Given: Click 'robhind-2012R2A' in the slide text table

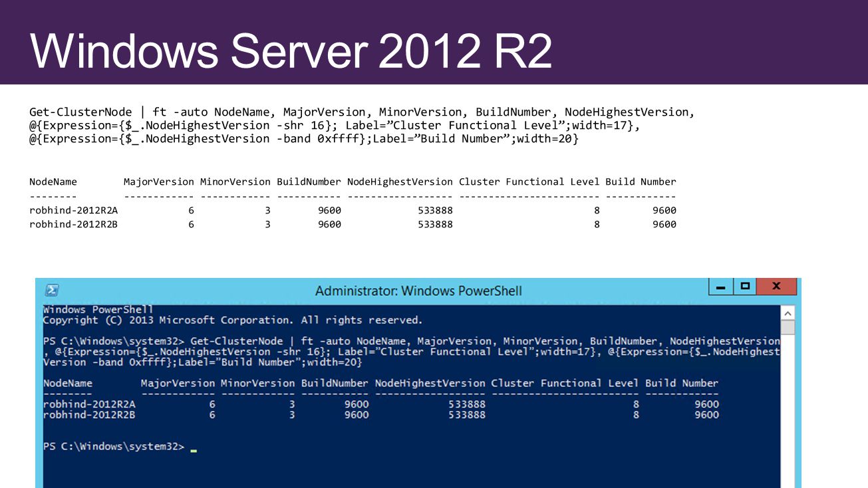Looking at the screenshot, I should [73, 211].
